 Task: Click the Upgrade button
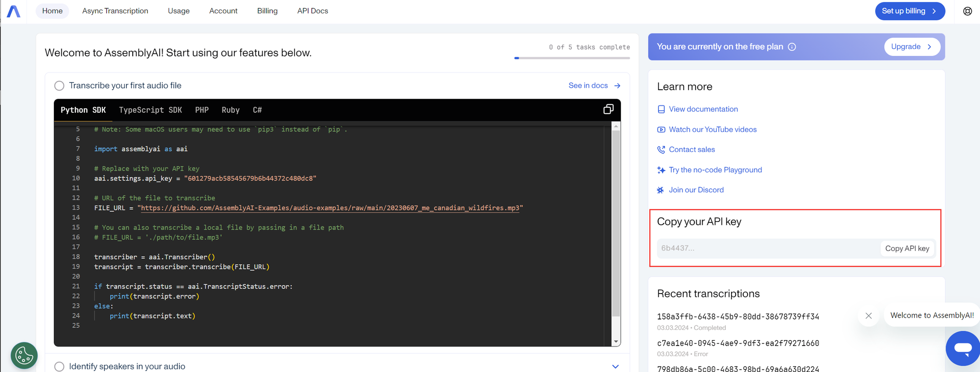(912, 47)
